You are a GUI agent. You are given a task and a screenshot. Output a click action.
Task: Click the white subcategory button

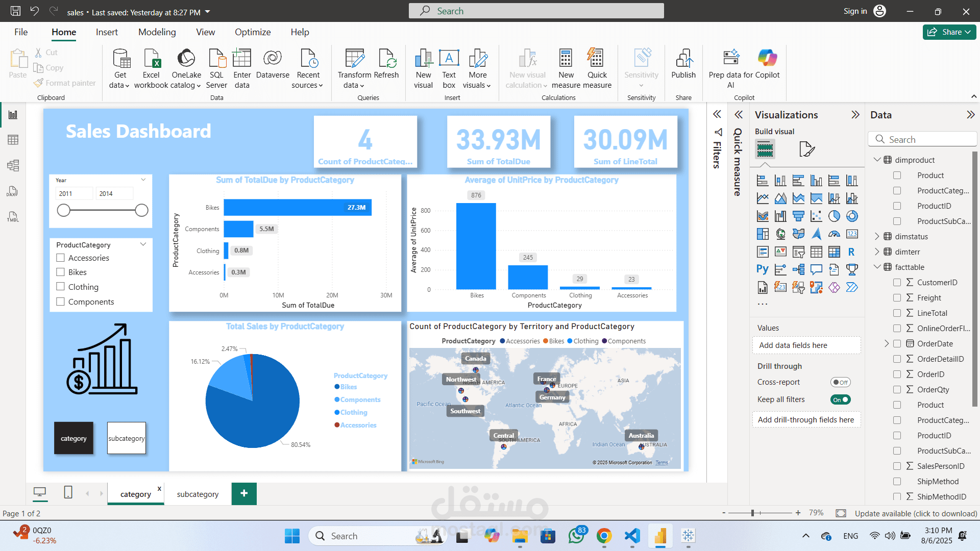coord(127,438)
